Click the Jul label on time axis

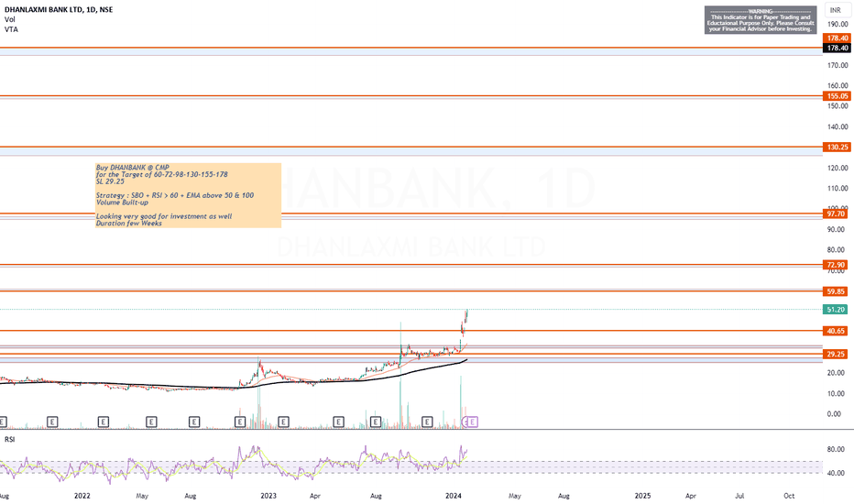[x=739, y=496]
